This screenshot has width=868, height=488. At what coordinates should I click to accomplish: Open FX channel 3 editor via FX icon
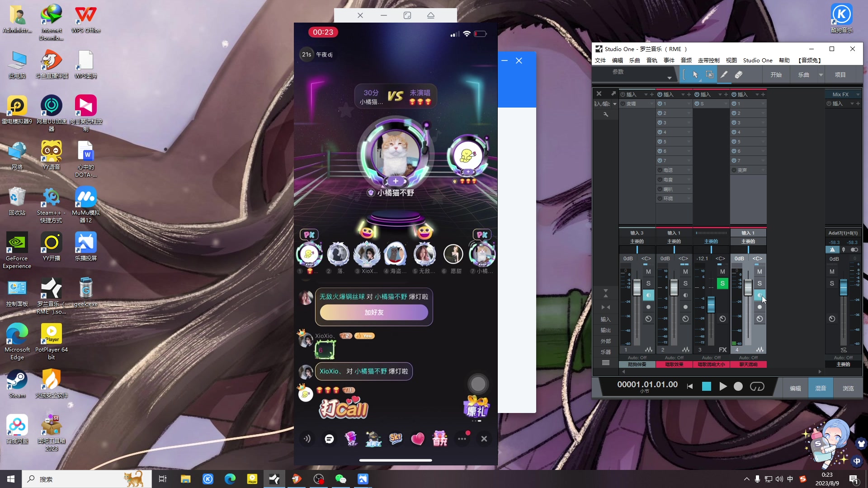(723, 350)
